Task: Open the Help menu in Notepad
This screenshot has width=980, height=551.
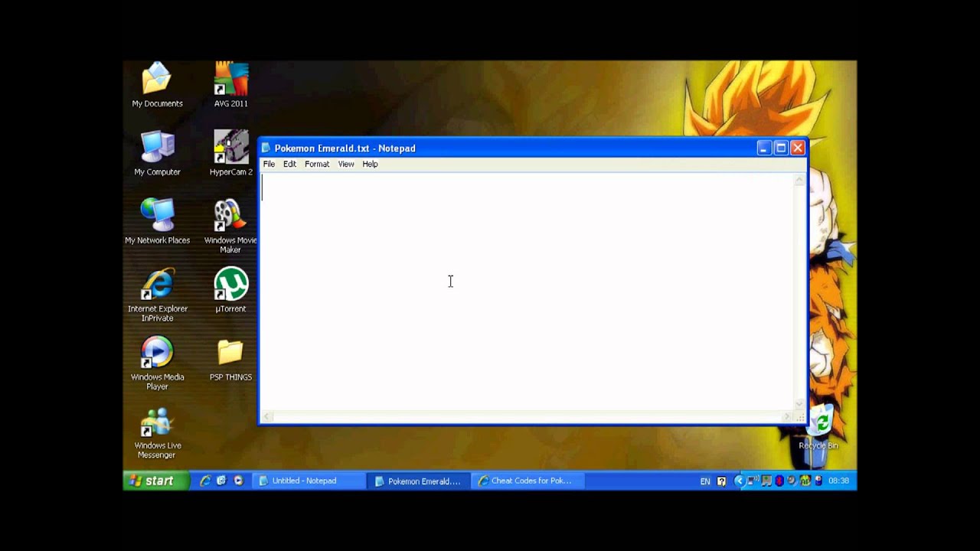Action: pos(370,164)
